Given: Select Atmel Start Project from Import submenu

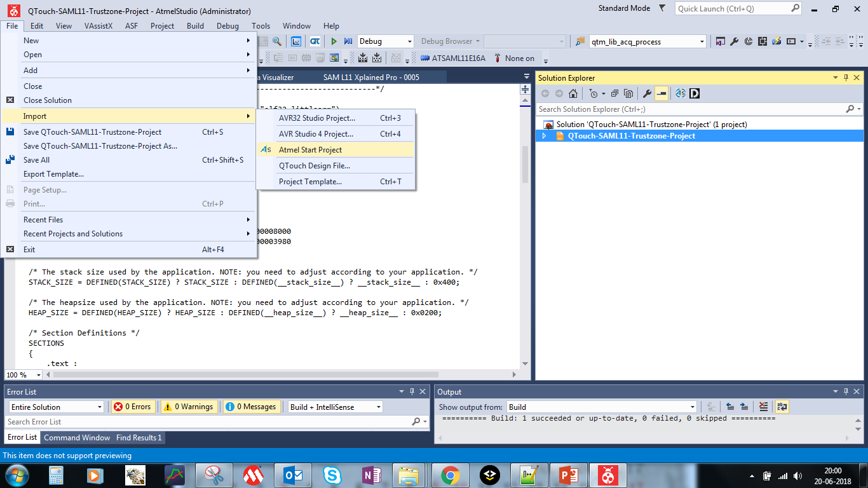Looking at the screenshot, I should (x=310, y=150).
